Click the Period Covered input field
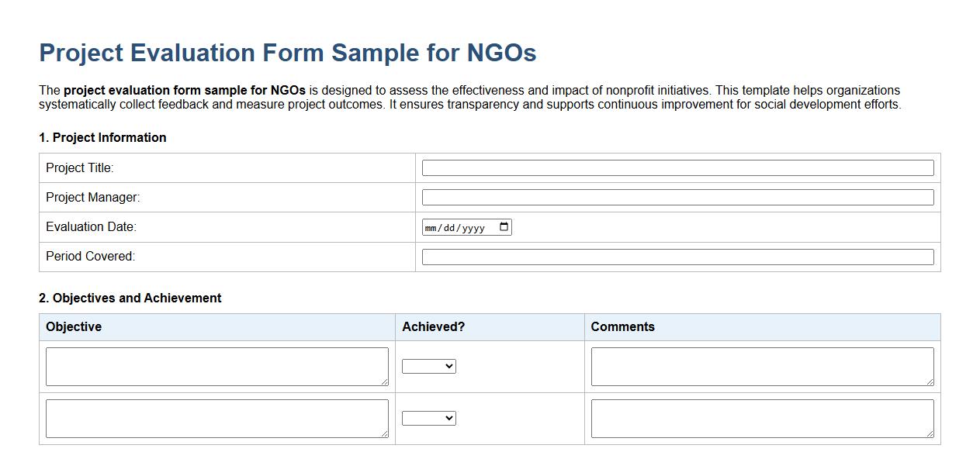Viewport: 980px width, 452px height. [677, 256]
